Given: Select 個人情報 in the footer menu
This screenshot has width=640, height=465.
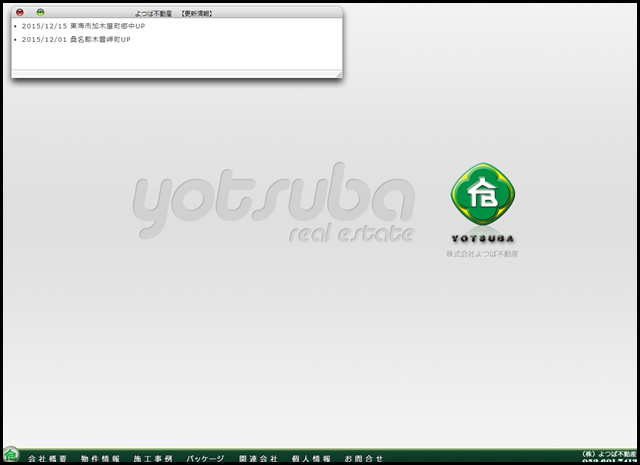Looking at the screenshot, I should coord(311,458).
